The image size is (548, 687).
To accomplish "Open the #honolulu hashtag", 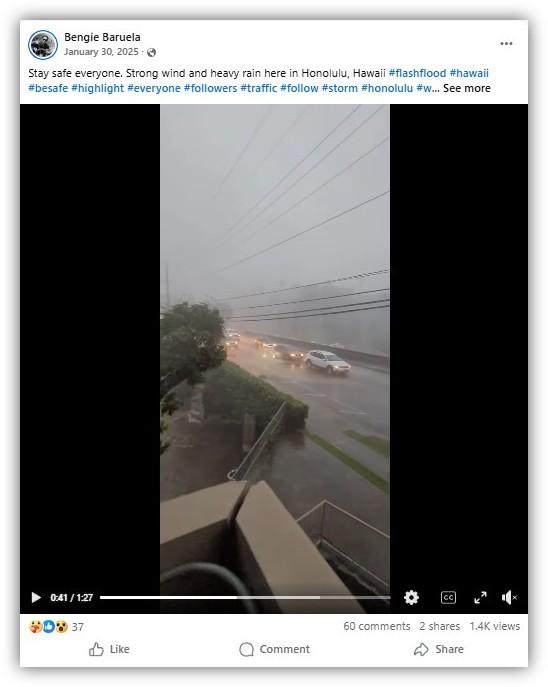I will 387,88.
